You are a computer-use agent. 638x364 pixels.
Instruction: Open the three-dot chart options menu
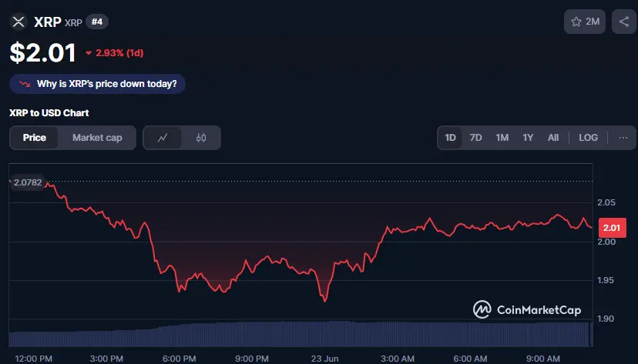[x=623, y=138]
